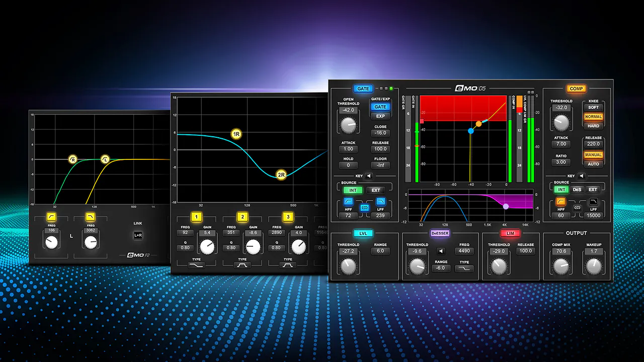Image resolution: width=644 pixels, height=362 pixels.
Task: Toggle EQ band 1 enable button
Action: point(197,217)
